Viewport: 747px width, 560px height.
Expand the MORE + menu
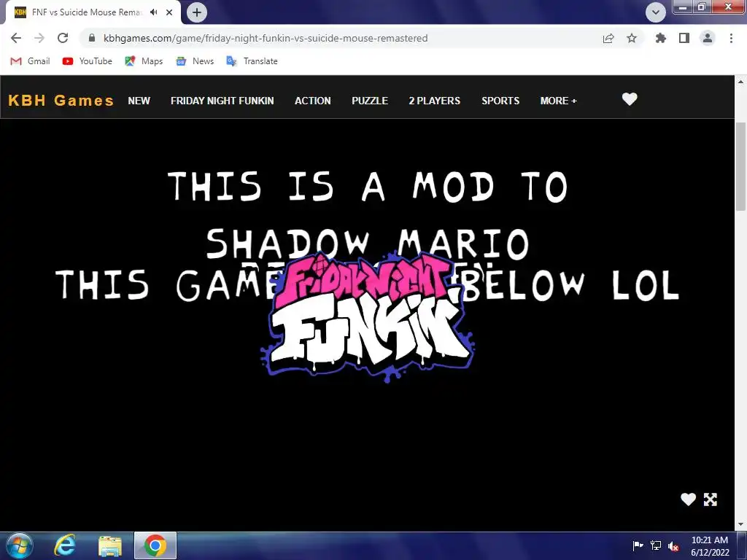pyautogui.click(x=558, y=101)
